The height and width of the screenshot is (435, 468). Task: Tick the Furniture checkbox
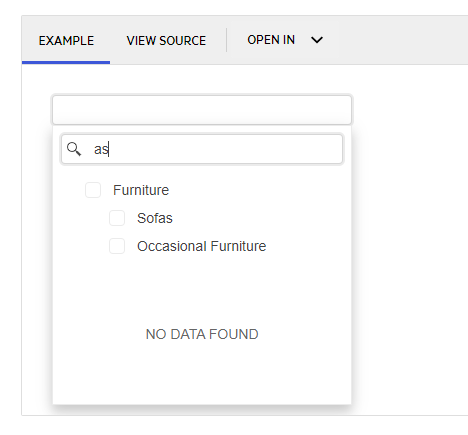pos(93,190)
